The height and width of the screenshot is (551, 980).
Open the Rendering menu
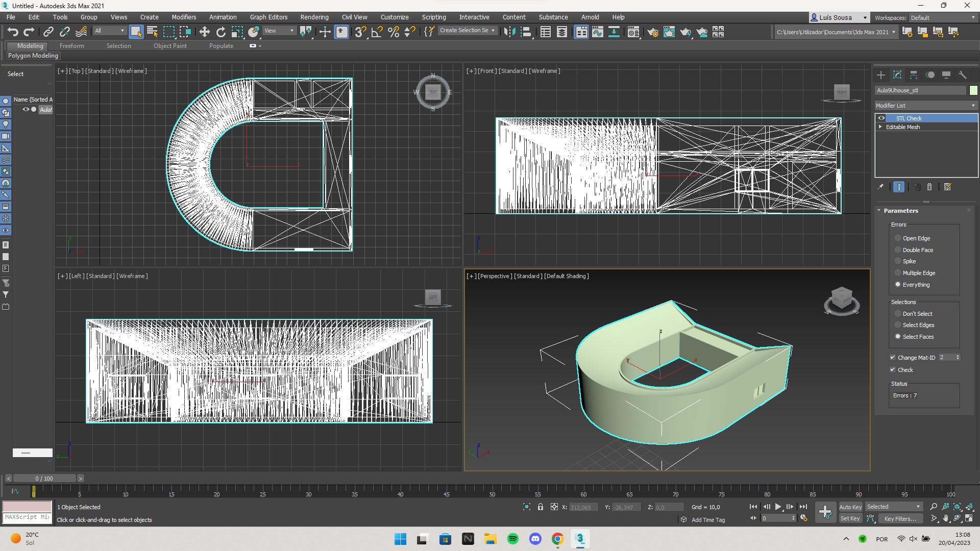314,17
